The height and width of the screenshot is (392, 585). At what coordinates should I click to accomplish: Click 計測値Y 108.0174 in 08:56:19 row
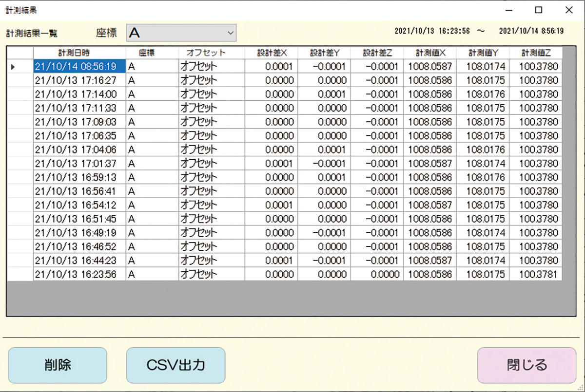(483, 66)
